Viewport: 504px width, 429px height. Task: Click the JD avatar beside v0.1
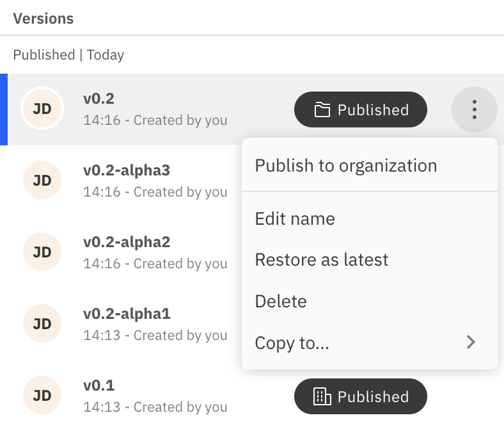tap(42, 396)
